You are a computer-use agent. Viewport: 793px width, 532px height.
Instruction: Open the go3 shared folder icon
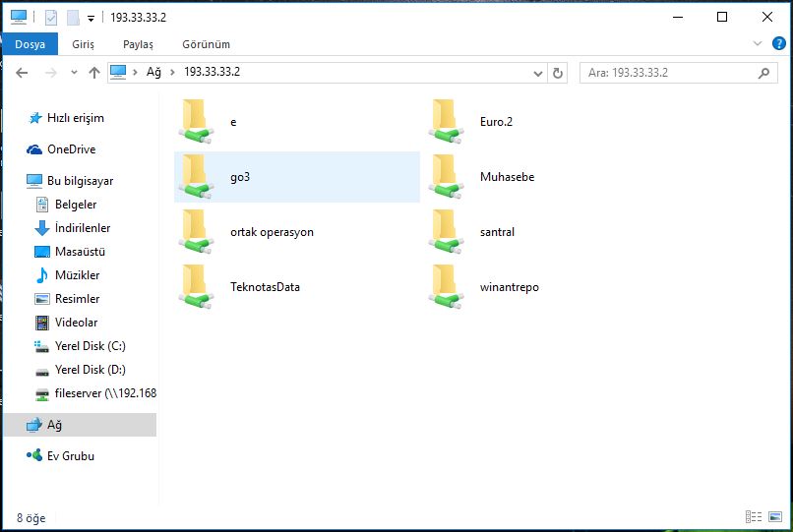[197, 176]
